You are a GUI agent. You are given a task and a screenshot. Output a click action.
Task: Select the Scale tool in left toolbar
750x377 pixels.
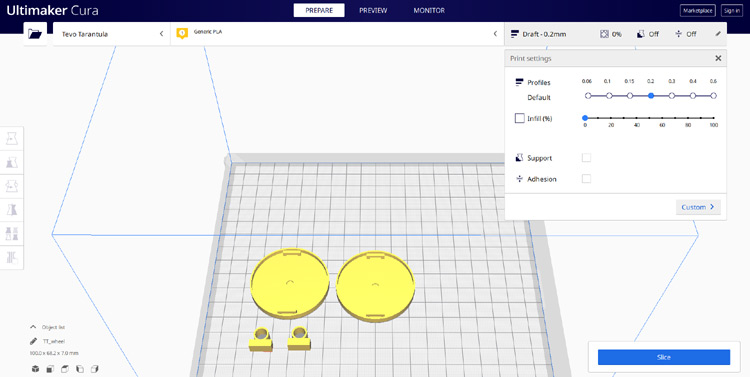pos(12,163)
